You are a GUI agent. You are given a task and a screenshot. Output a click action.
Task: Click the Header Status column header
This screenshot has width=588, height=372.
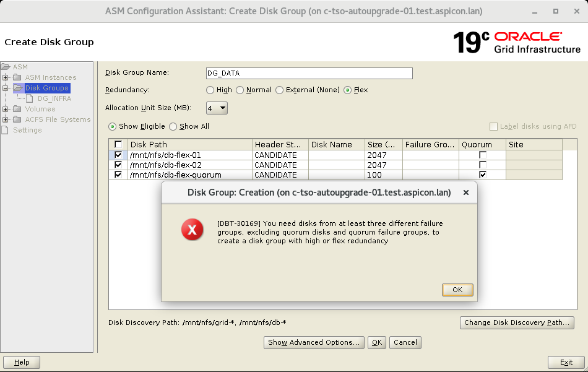(280, 144)
